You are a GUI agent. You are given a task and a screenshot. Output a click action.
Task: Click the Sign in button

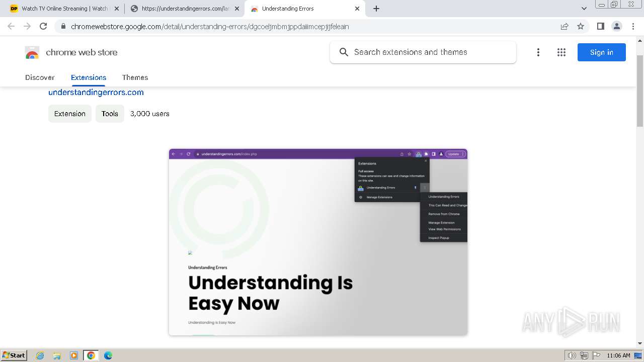click(x=601, y=52)
